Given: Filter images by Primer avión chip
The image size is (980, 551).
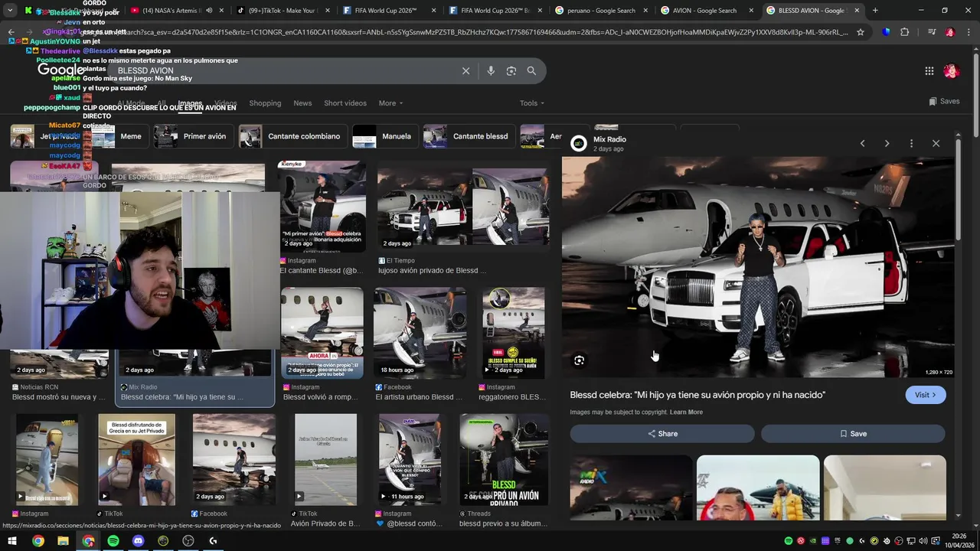Looking at the screenshot, I should (193, 136).
